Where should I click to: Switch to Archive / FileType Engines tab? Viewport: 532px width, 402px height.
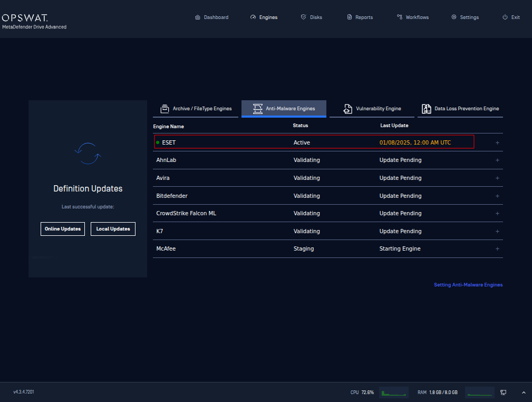tap(196, 109)
